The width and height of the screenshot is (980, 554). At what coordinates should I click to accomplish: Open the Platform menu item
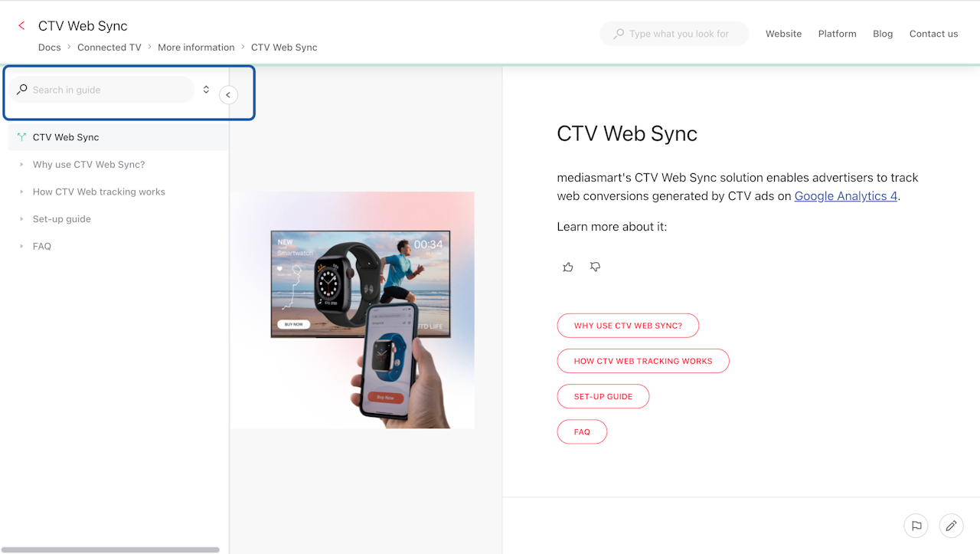pyautogui.click(x=837, y=34)
